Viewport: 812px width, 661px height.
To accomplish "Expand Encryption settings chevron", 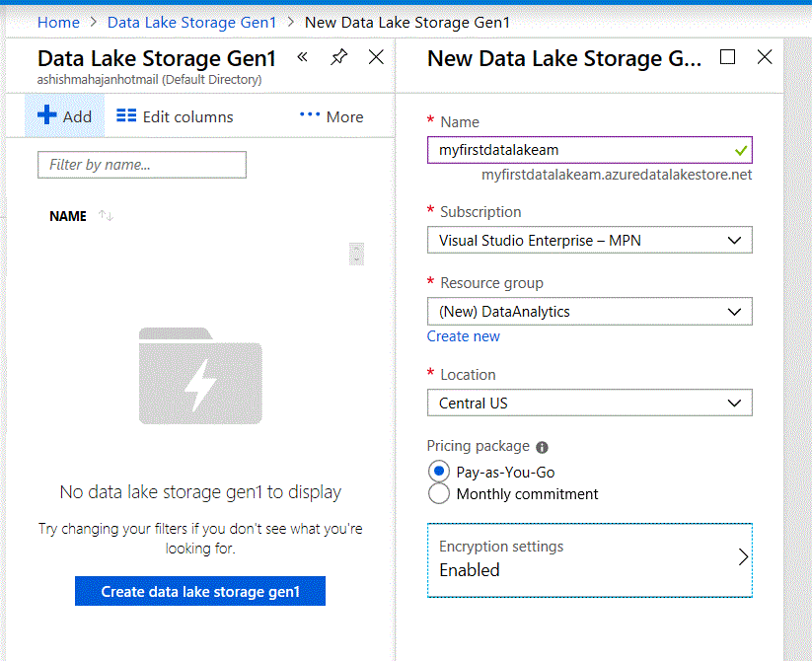I will point(744,557).
